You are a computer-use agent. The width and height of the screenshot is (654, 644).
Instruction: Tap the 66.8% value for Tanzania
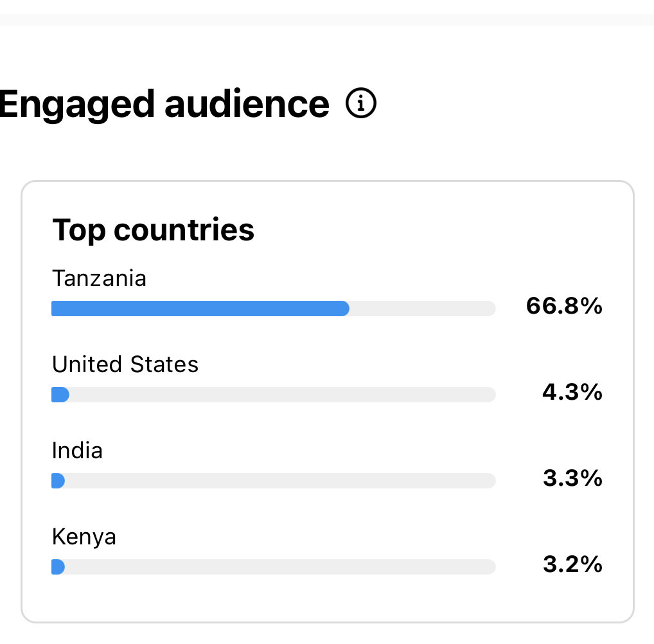tap(564, 305)
